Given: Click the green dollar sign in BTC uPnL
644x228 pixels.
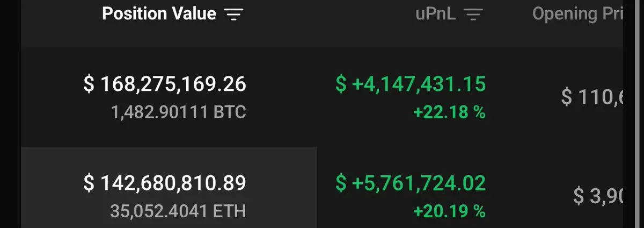Looking at the screenshot, I should (x=341, y=84).
